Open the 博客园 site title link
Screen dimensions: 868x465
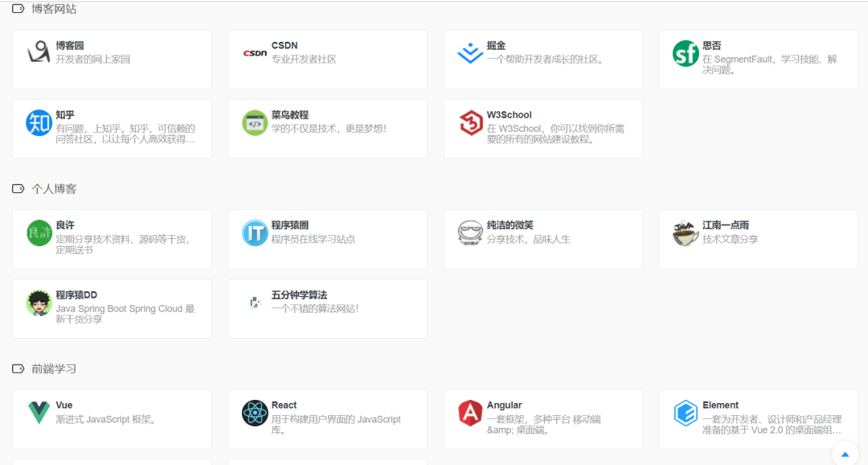click(70, 45)
